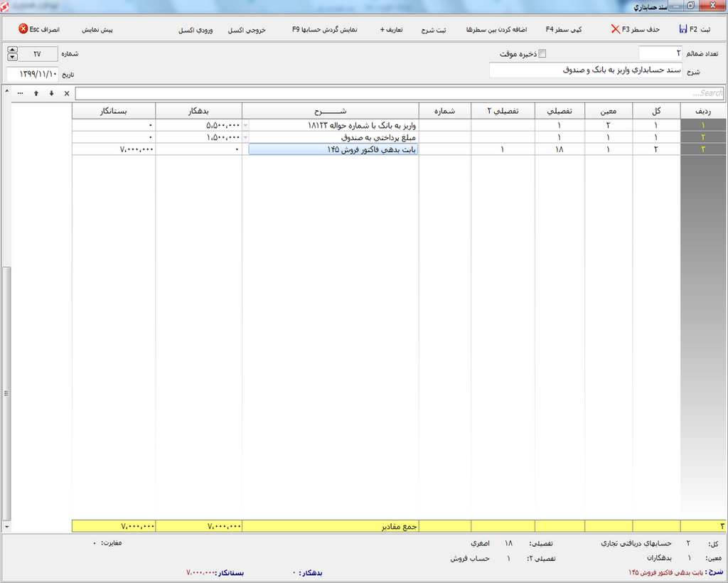Click حسابهاي دریافتی تجاری account label
The height and width of the screenshot is (583, 728).
(x=636, y=543)
